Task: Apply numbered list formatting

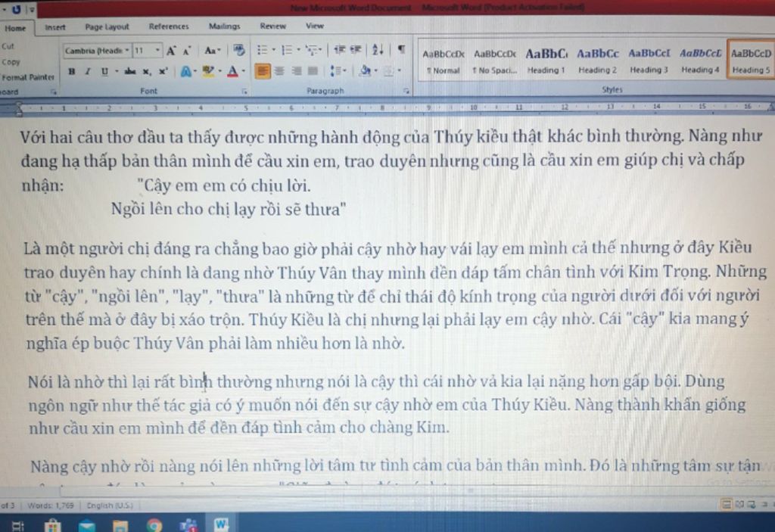Action: pos(287,49)
